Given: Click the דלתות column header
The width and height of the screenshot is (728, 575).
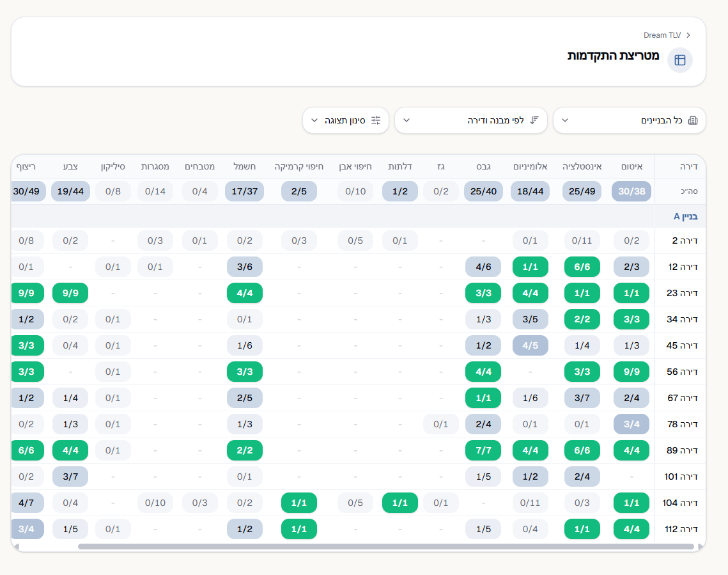Looking at the screenshot, I should [x=399, y=167].
